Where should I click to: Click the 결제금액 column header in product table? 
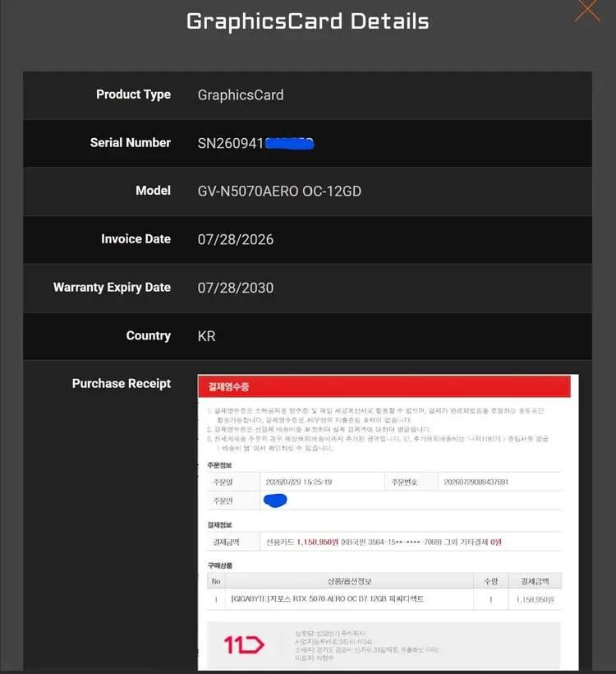[x=535, y=581]
